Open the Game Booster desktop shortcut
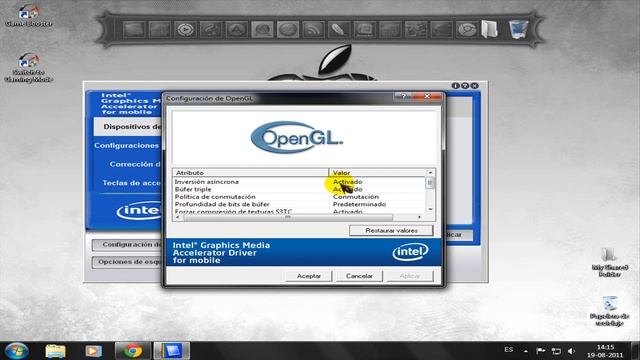640x360 pixels. click(28, 15)
